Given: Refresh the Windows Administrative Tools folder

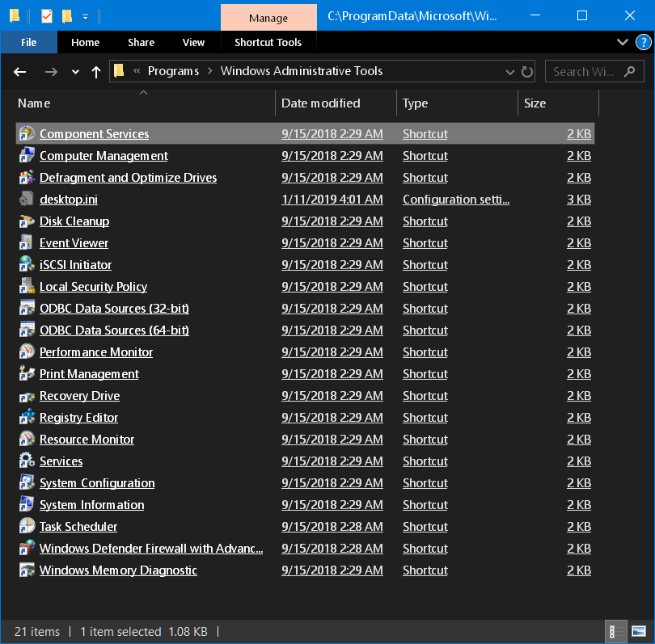Looking at the screenshot, I should [527, 72].
